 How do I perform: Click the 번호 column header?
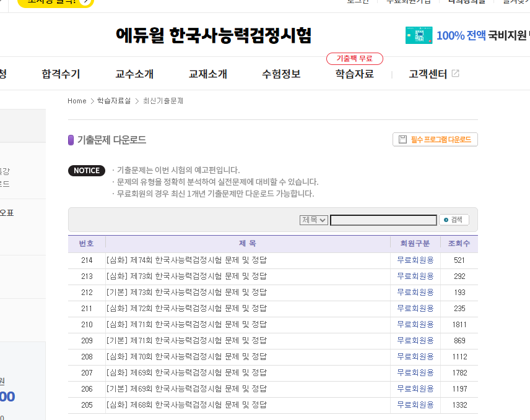[x=87, y=244]
